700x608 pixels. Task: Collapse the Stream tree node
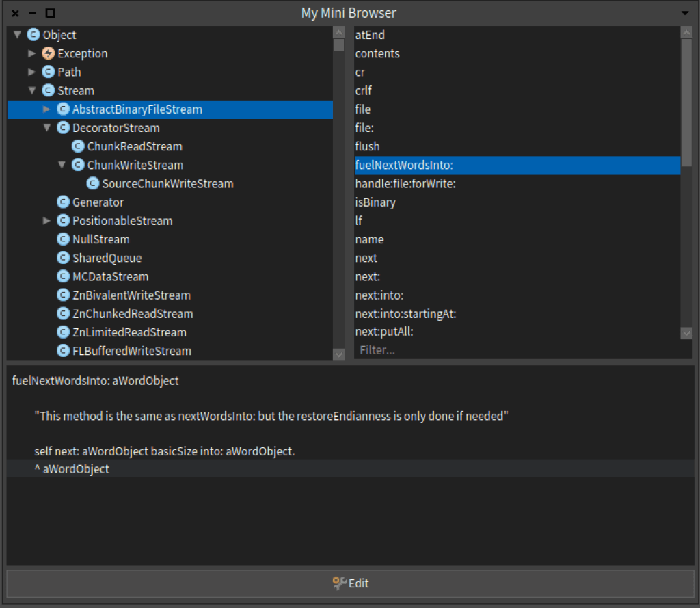coord(32,90)
